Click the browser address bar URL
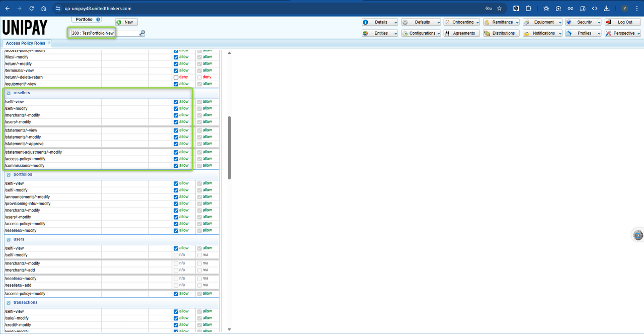Image resolution: width=644 pixels, height=334 pixels. 98,9
